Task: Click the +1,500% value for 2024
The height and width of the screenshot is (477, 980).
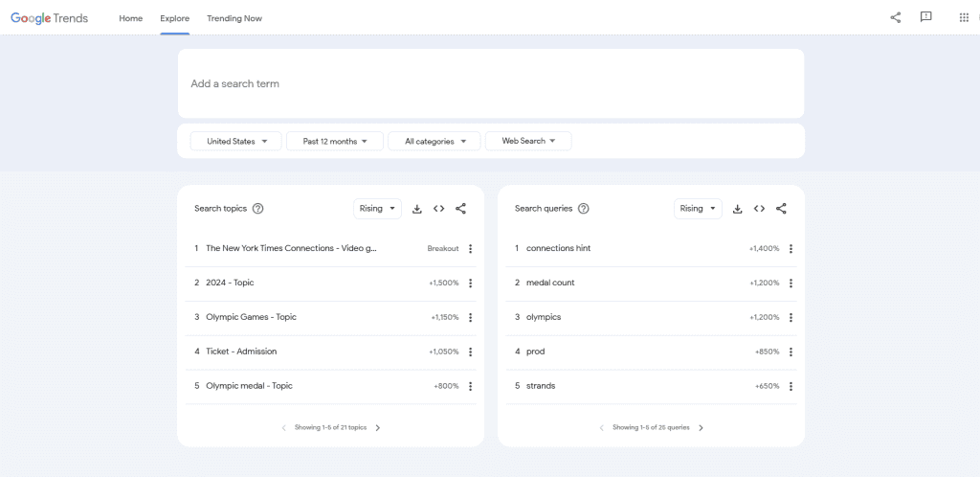Action: coord(444,284)
